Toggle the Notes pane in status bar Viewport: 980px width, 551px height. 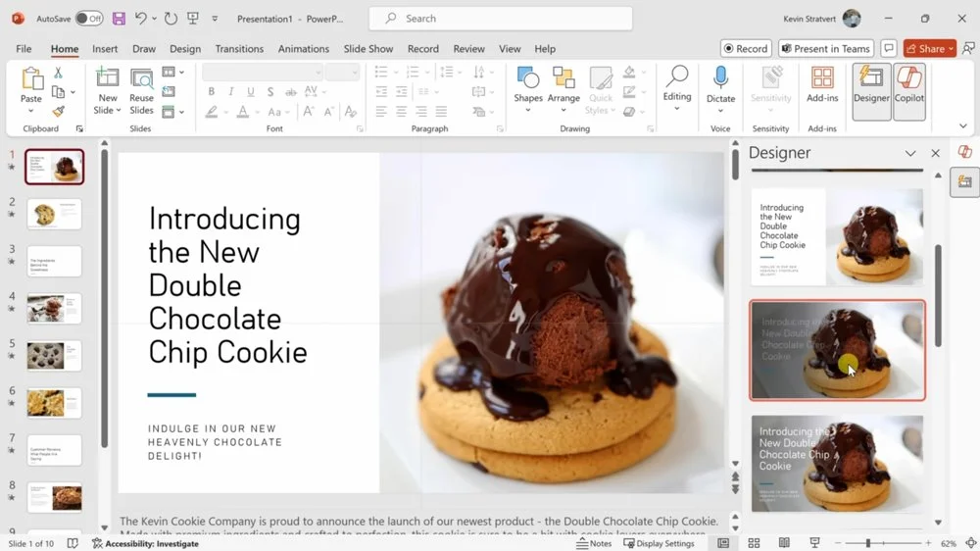(594, 543)
